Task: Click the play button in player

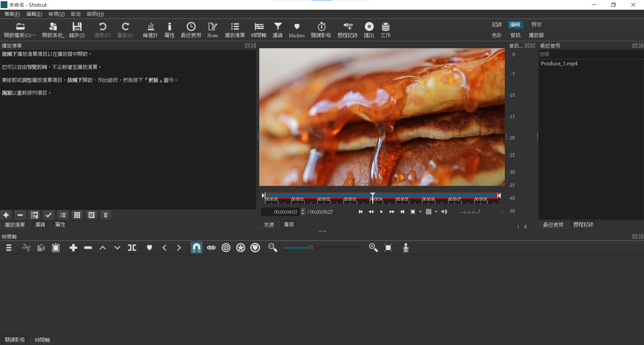Action: point(381,212)
